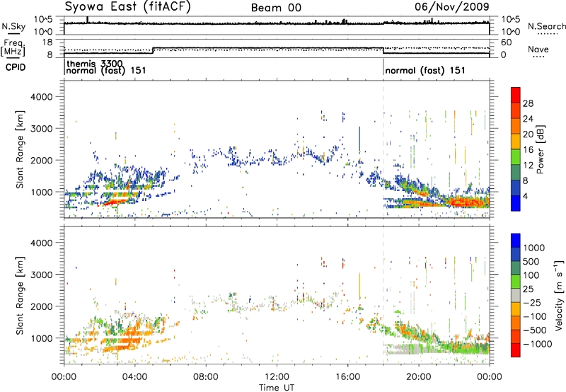The height and width of the screenshot is (392, 566).
Task: Click the '28' power colorbar value
Action: tap(528, 103)
